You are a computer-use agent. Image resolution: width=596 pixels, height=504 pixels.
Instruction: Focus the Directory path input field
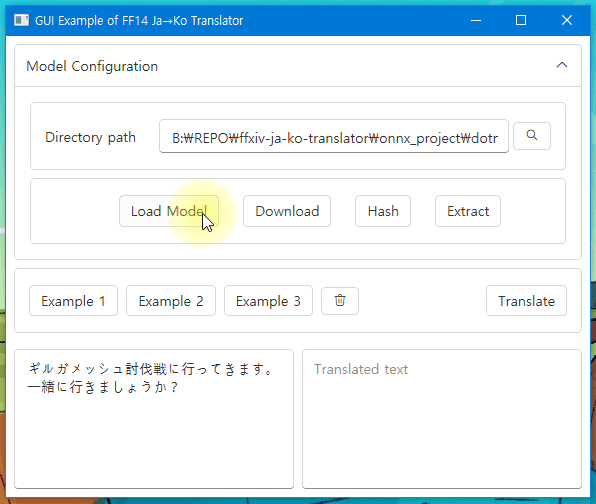click(334, 136)
